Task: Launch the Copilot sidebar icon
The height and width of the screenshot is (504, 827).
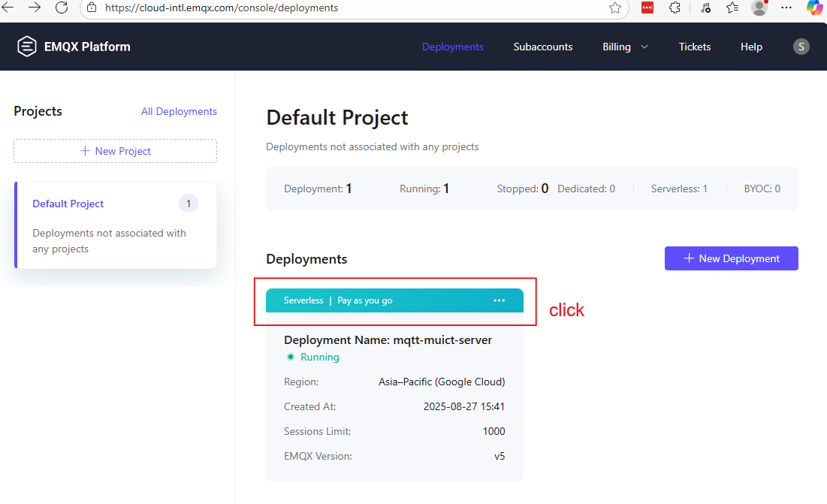Action: pyautogui.click(x=814, y=8)
